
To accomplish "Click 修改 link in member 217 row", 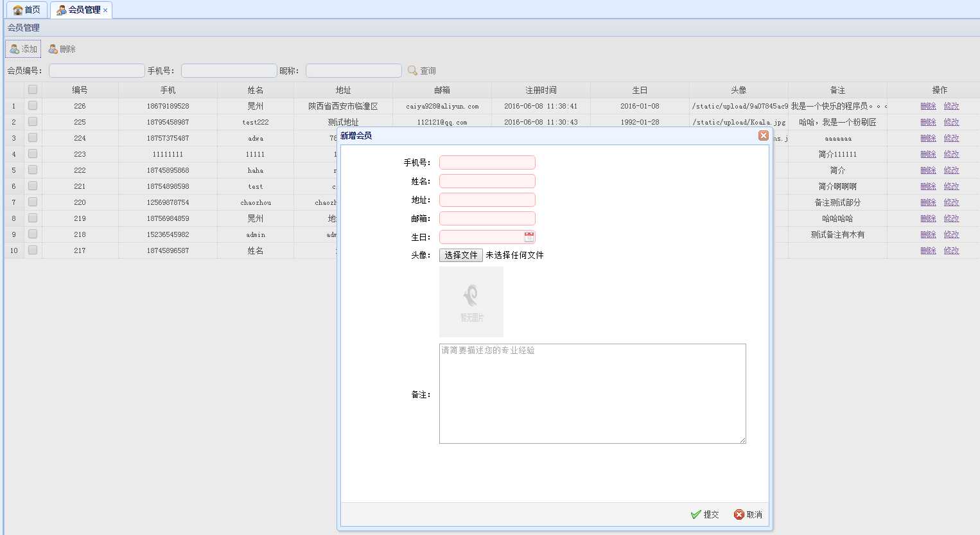I will click(951, 250).
